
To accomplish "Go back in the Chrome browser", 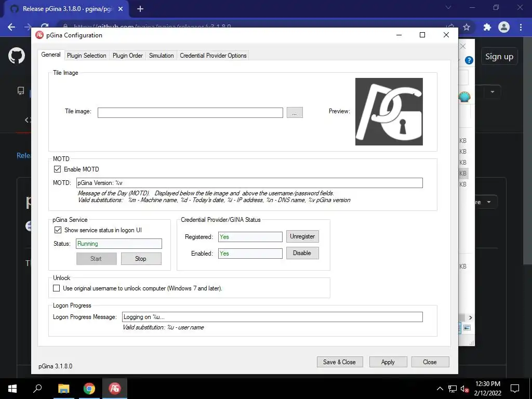I will click(11, 27).
